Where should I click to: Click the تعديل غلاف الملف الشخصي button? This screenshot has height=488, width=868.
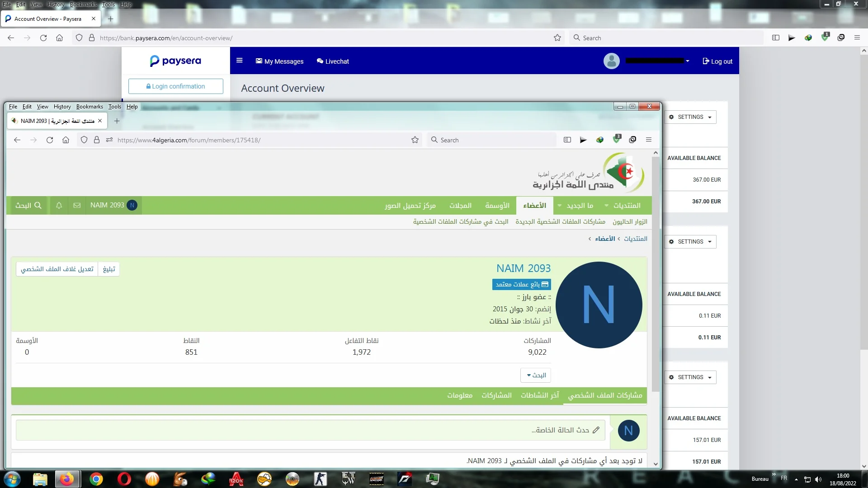coord(57,269)
